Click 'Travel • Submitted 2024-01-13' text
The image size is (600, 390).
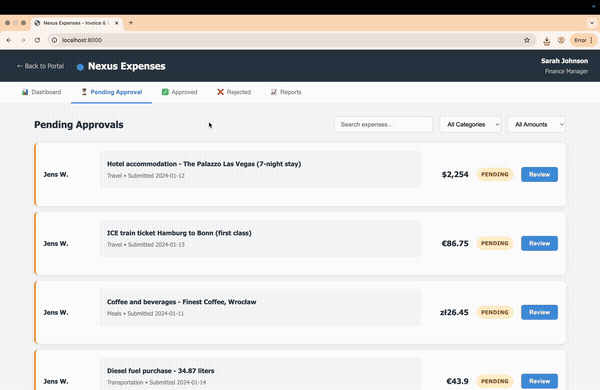tap(146, 245)
